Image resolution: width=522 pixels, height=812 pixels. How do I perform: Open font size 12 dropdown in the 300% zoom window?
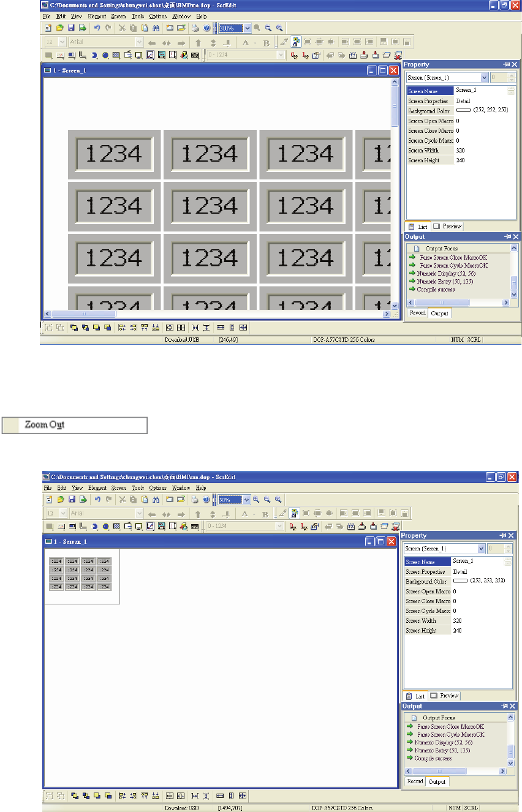[x=62, y=43]
